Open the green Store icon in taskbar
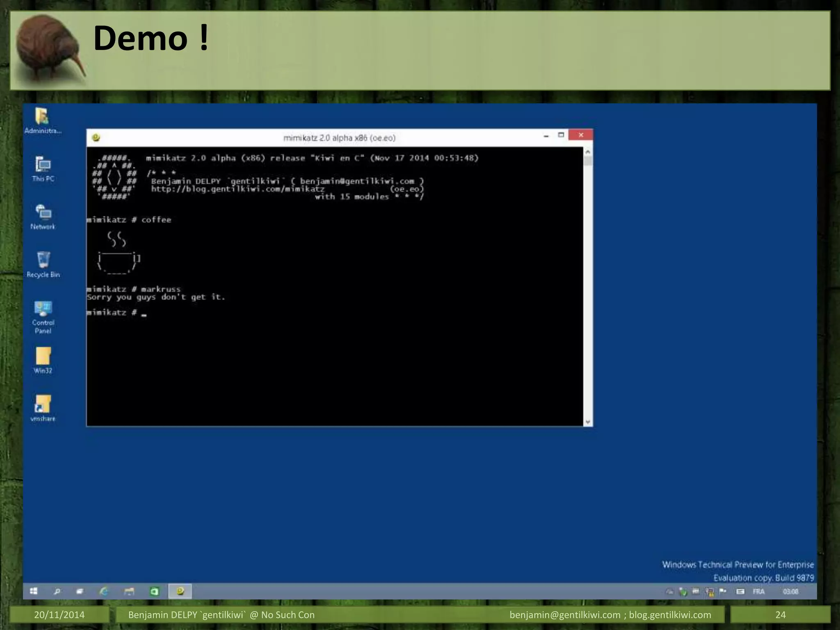Image resolution: width=840 pixels, height=630 pixels. [154, 591]
